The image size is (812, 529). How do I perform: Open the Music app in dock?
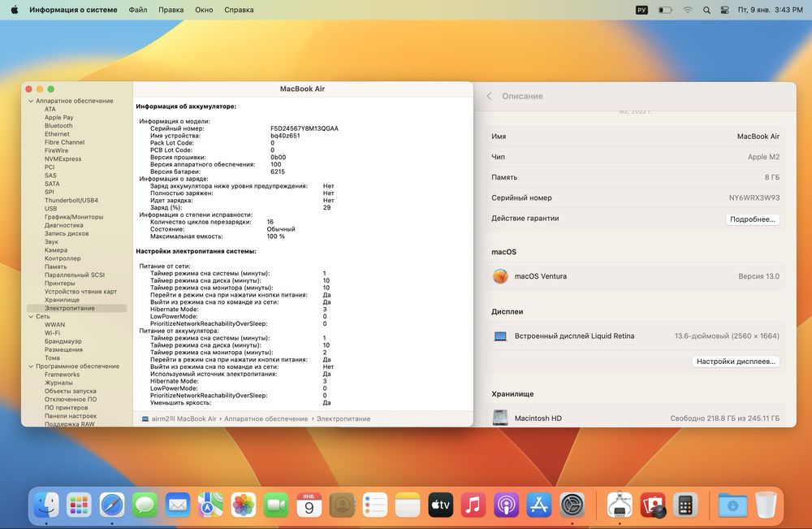(473, 505)
